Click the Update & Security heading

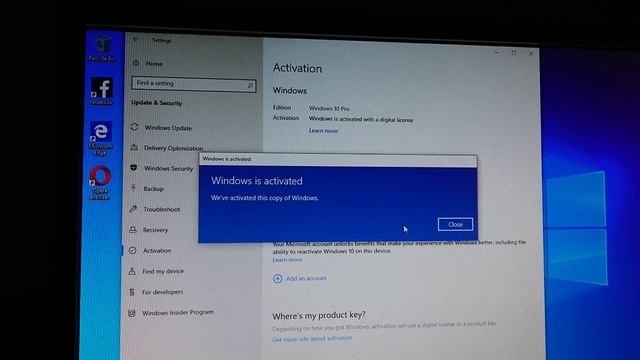click(x=157, y=103)
